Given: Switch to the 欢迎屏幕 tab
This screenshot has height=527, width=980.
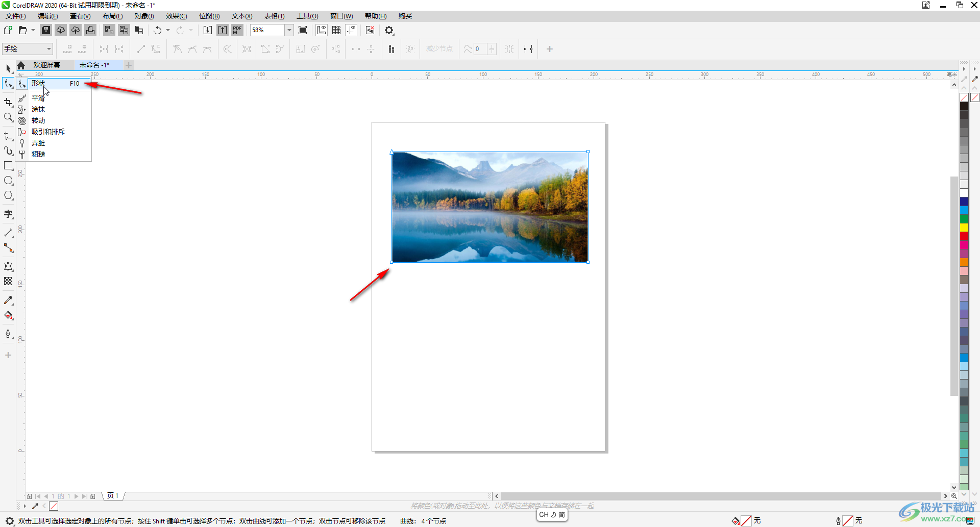Looking at the screenshot, I should 46,65.
